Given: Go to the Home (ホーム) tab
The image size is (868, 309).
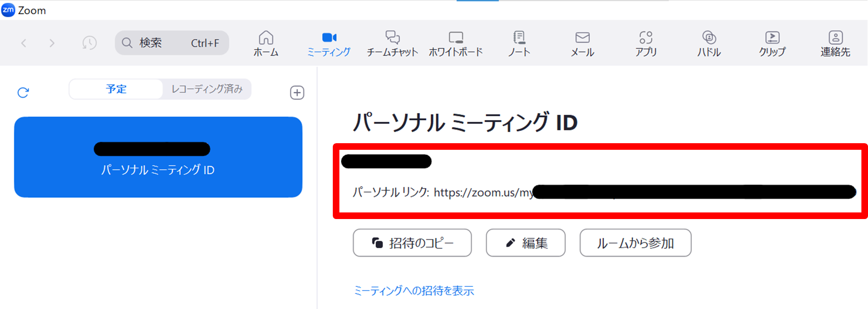Looking at the screenshot, I should (266, 44).
